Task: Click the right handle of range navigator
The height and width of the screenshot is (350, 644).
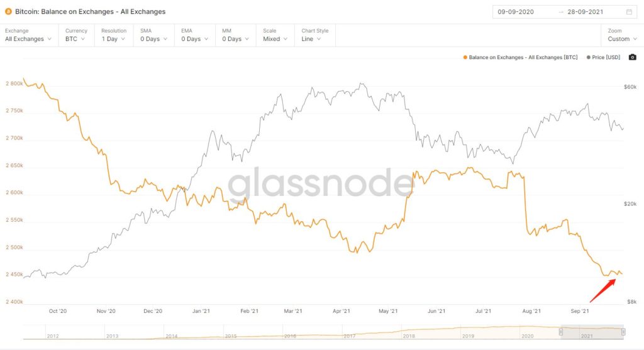Action: pyautogui.click(x=623, y=332)
